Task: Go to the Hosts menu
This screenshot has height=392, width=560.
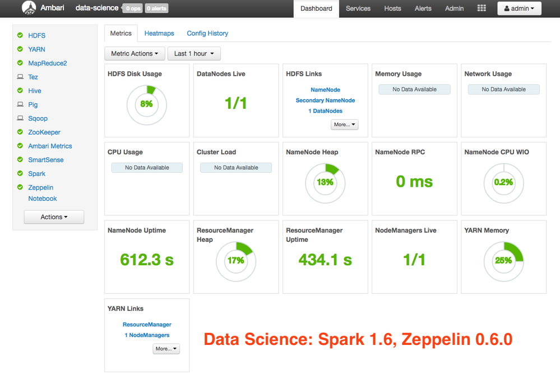Action: click(392, 8)
